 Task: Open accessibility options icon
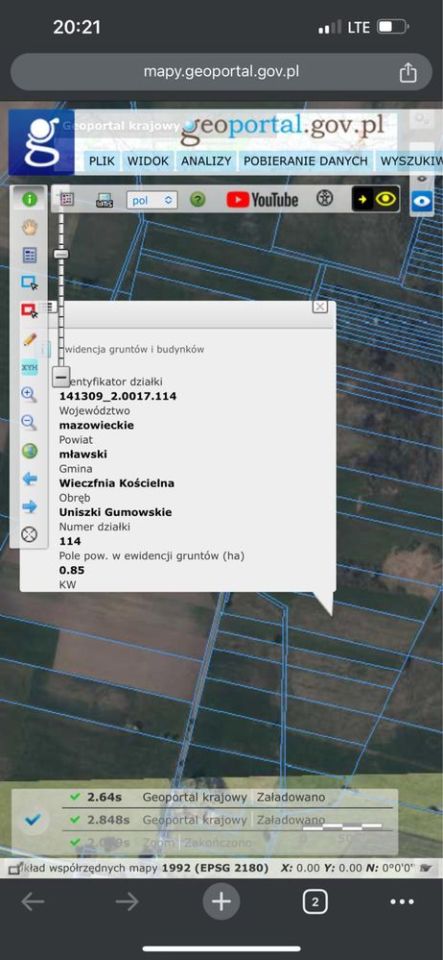(325, 199)
